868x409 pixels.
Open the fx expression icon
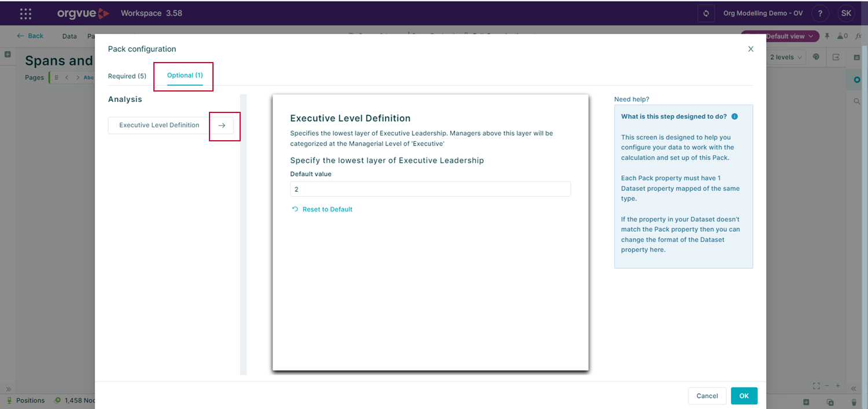click(858, 36)
